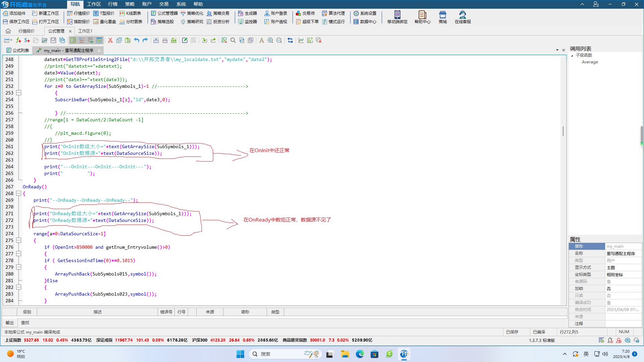Click the pencil edit icon

coord(184,40)
